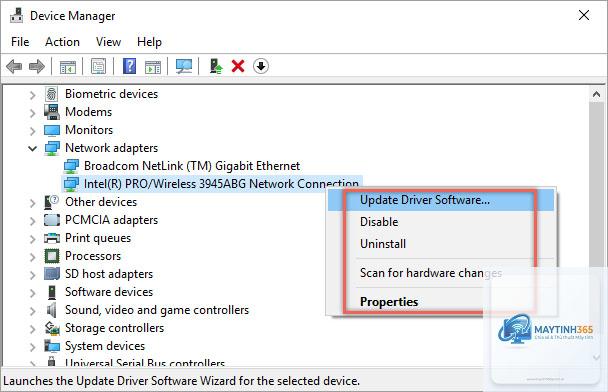This screenshot has width=608, height=392.
Task: Click the Modems category icon
Action: coord(52,112)
